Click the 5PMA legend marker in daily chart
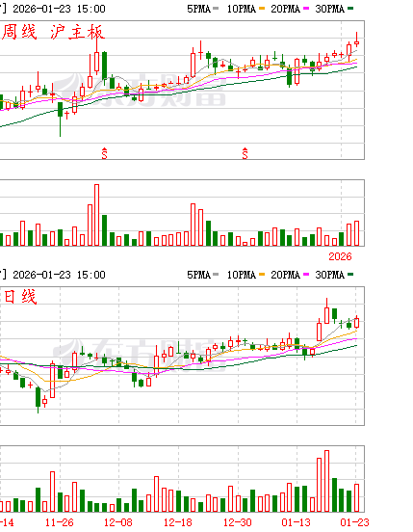Image resolution: width=413 pixels, height=532 pixels. (216, 275)
